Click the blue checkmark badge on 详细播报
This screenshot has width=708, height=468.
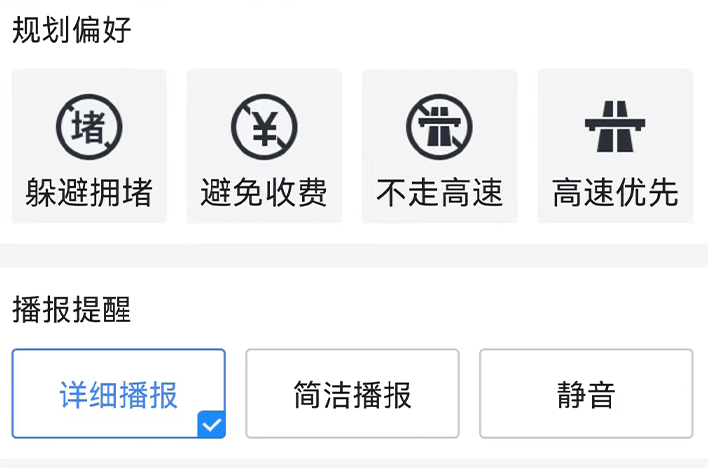click(x=211, y=424)
